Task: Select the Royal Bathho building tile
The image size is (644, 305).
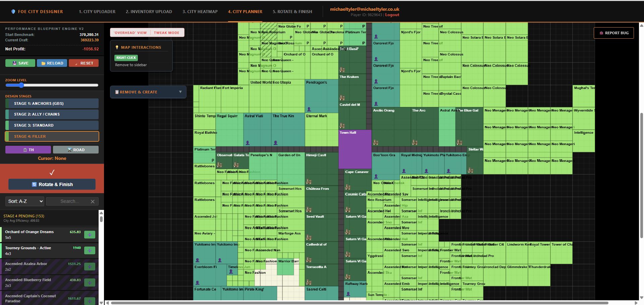Action: pyautogui.click(x=205, y=138)
